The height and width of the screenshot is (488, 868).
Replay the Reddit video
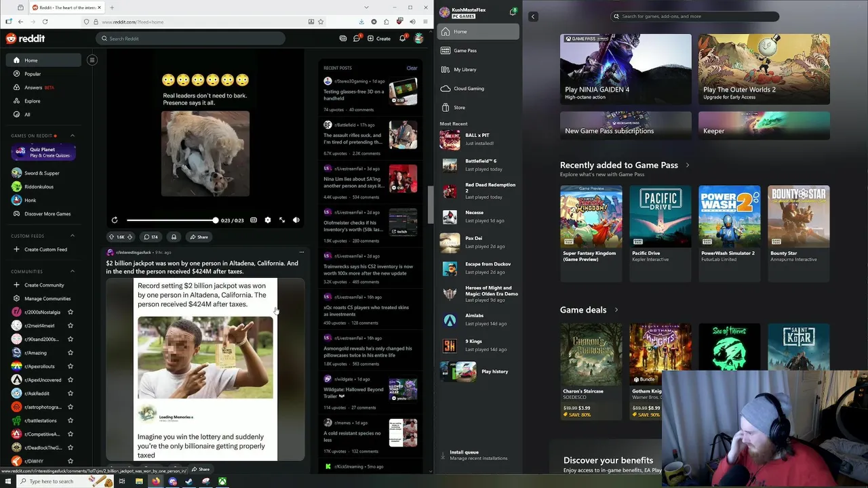[x=115, y=220]
